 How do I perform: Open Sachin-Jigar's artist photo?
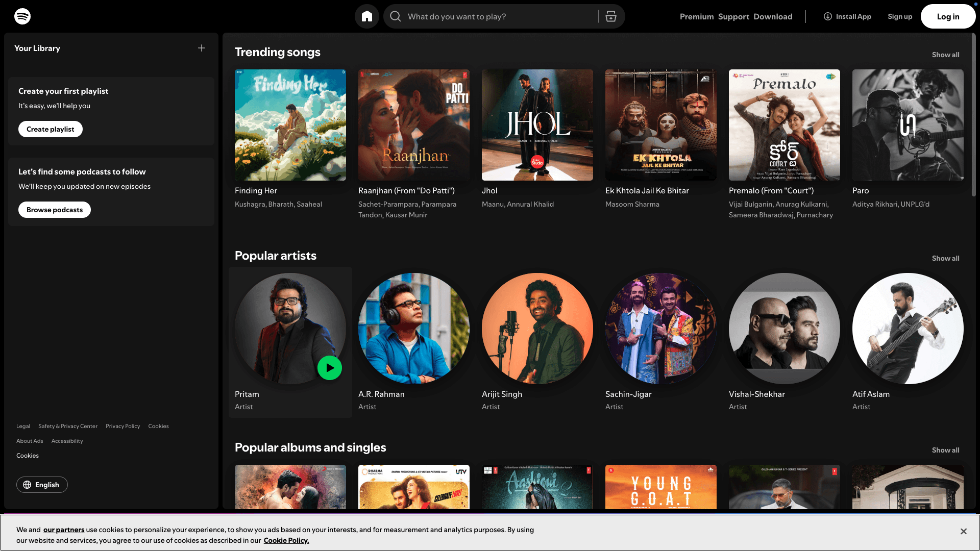[661, 329]
